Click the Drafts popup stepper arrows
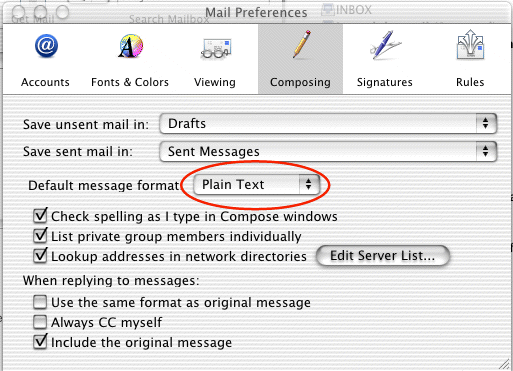513x371 pixels. 486,124
